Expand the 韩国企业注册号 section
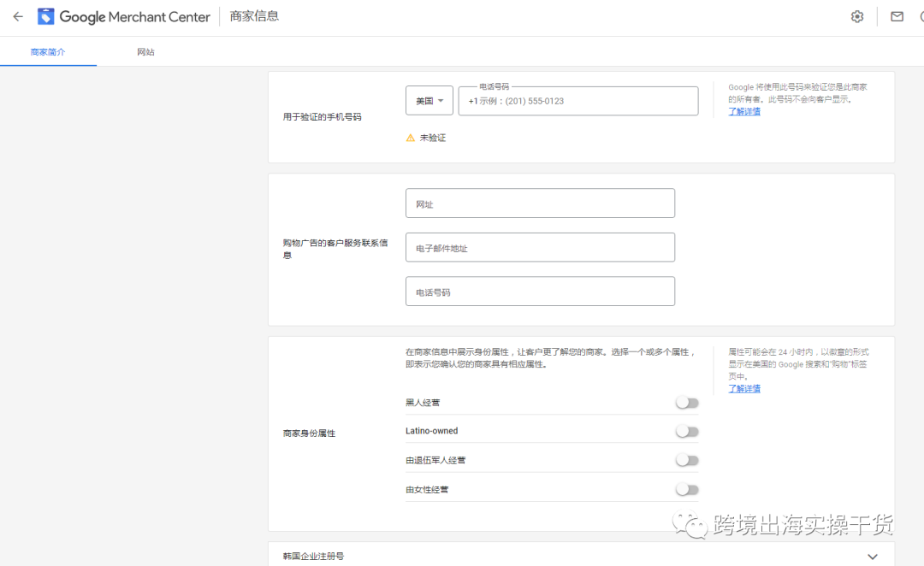924x566 pixels. click(x=873, y=555)
